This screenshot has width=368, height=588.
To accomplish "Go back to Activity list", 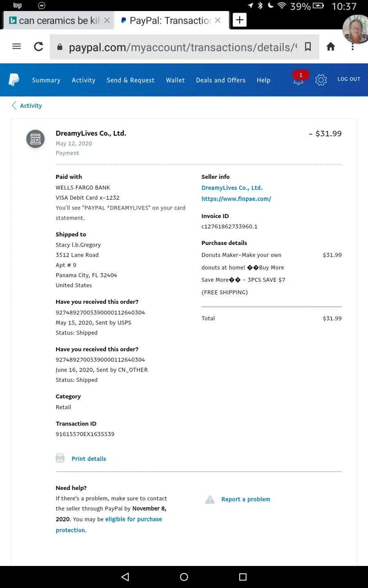I will pyautogui.click(x=27, y=106).
